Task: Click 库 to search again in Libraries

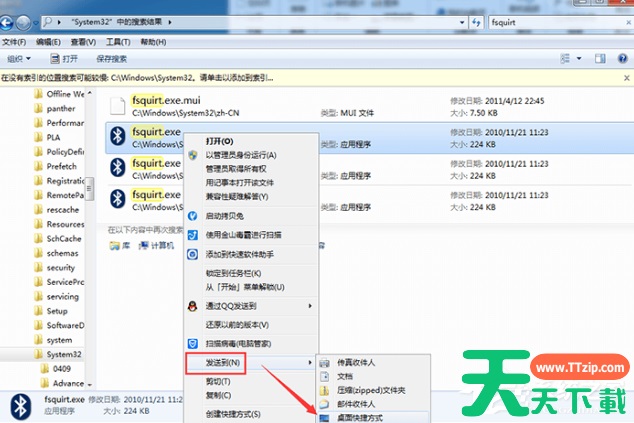Action: click(x=120, y=245)
